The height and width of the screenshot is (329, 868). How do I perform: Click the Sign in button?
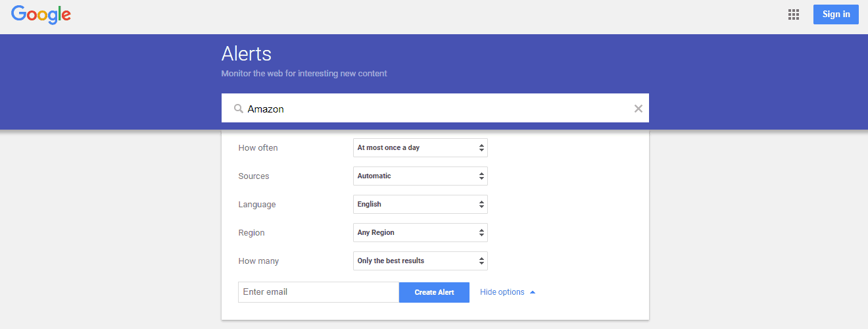click(836, 14)
